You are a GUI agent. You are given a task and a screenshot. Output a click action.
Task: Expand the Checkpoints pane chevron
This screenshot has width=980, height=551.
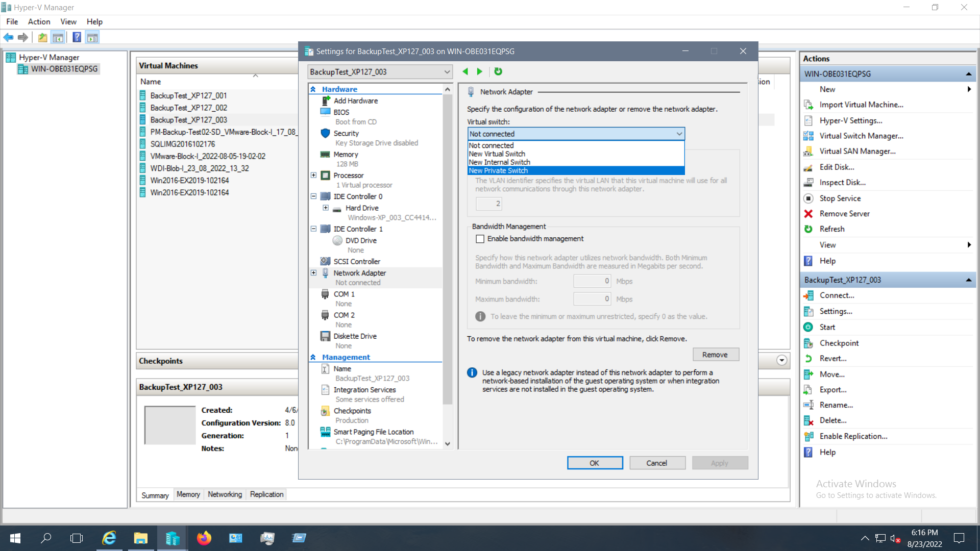coord(781,360)
